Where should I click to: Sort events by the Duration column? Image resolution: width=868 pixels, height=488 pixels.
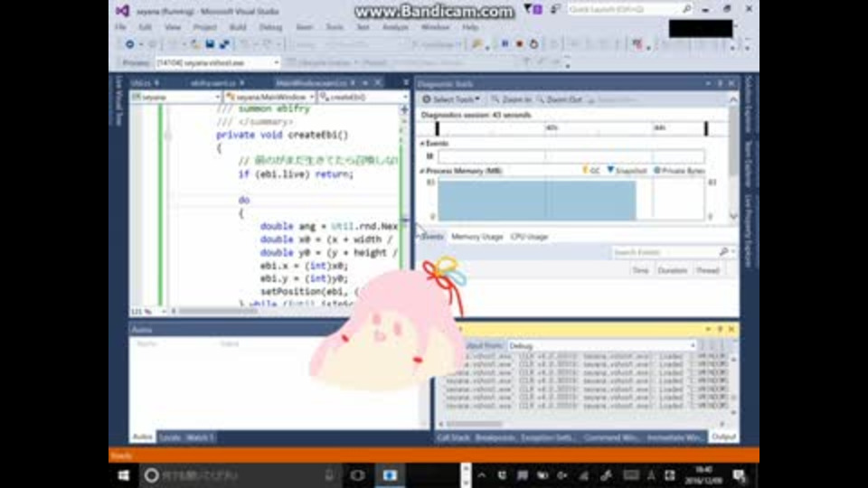pos(672,270)
